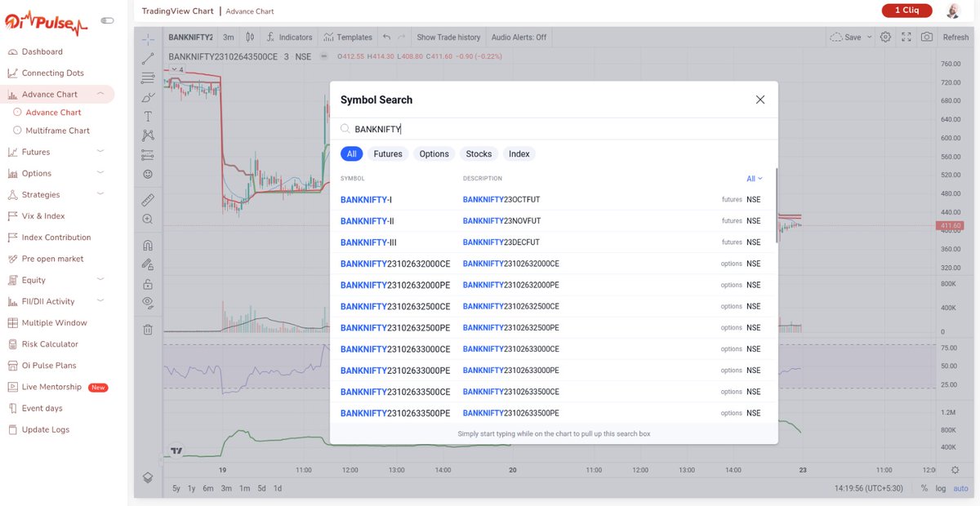Go to Vix & Index page

pyautogui.click(x=42, y=216)
